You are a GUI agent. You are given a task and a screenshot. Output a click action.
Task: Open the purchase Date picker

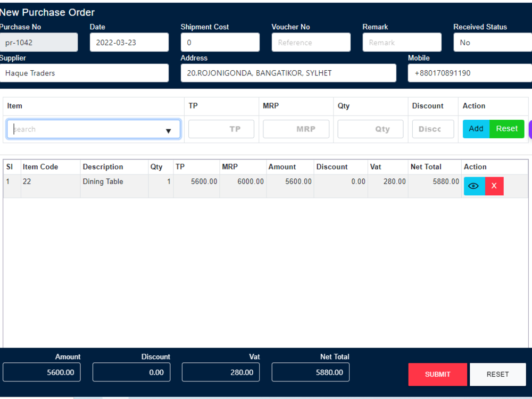tap(129, 42)
